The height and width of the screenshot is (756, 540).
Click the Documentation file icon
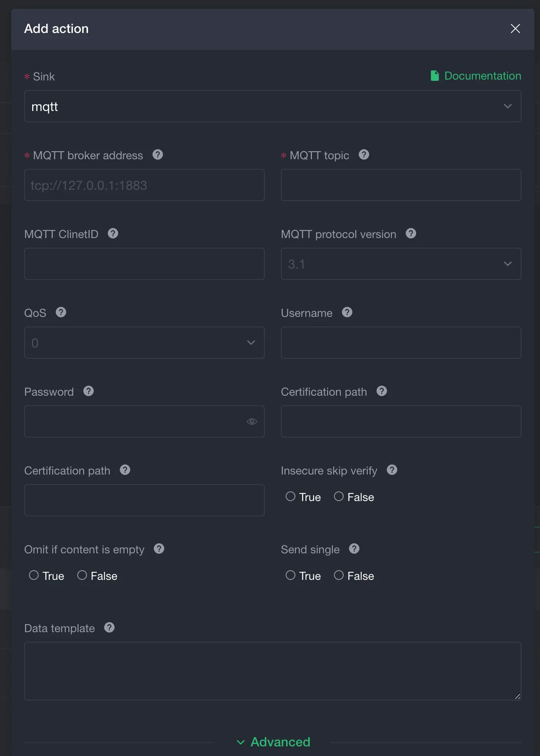pos(434,76)
